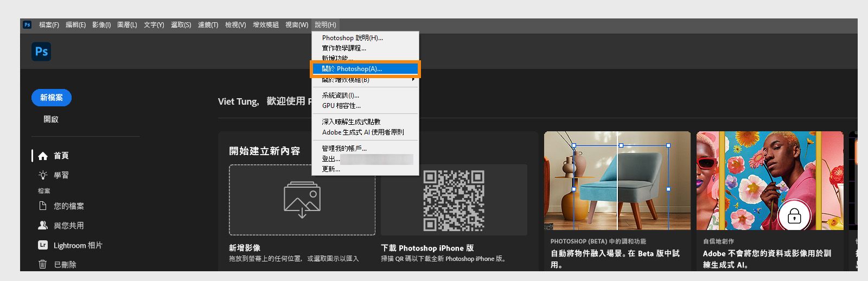Click the trash icon beside 已刪除

(x=43, y=264)
